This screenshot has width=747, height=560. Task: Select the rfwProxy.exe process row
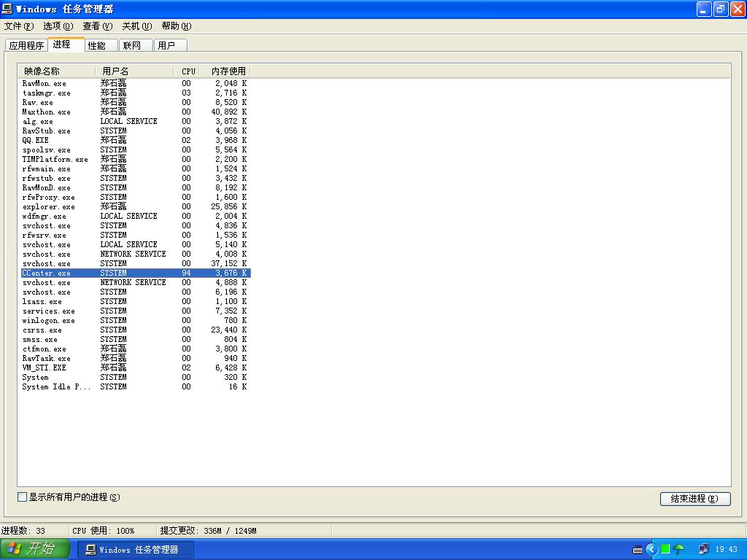click(x=135, y=197)
